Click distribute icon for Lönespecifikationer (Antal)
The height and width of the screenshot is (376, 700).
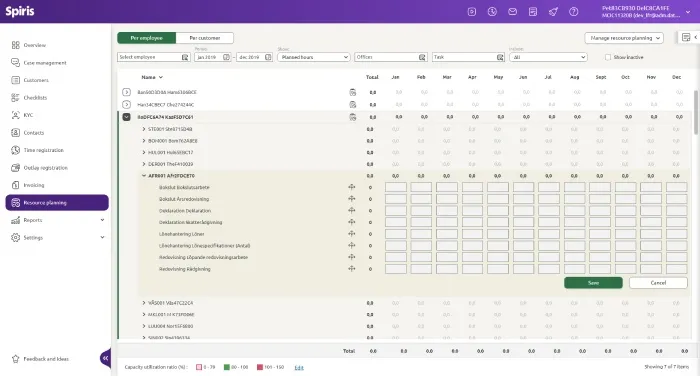click(x=352, y=245)
